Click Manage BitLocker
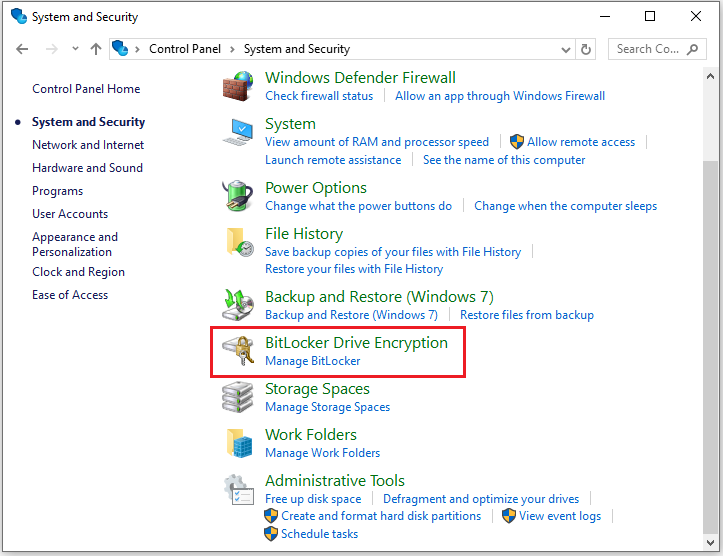The image size is (723, 556). 313,361
